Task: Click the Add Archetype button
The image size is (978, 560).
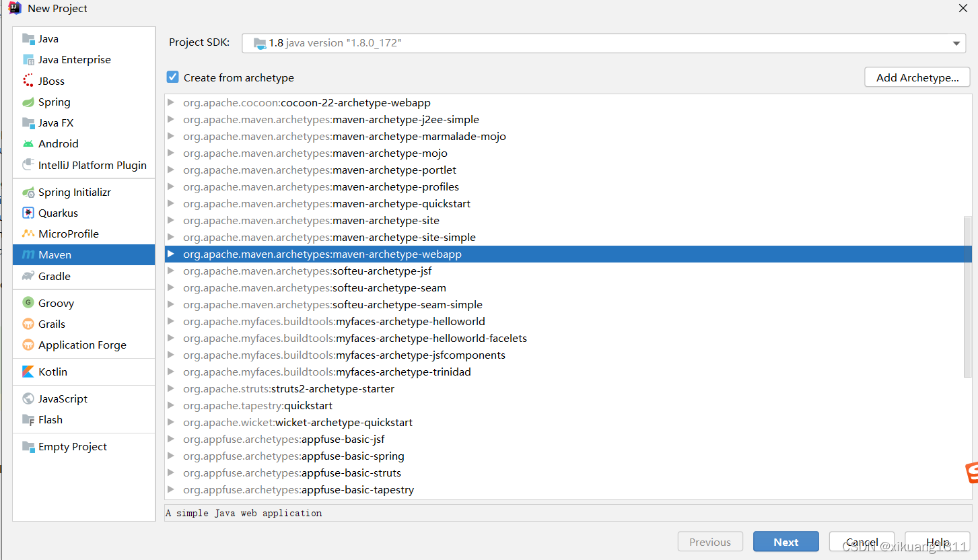Action: coord(917,77)
